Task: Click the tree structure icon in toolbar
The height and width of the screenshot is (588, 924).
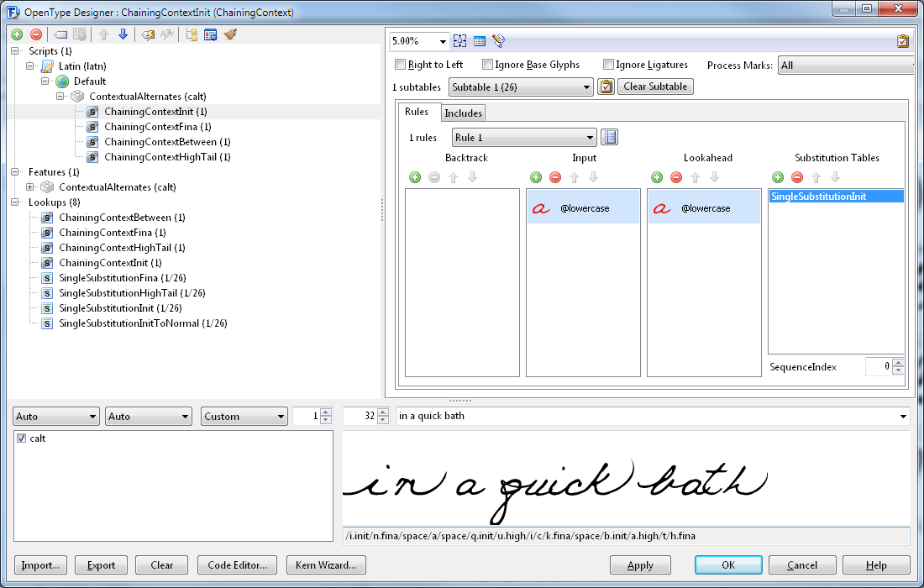Action: coord(192,34)
